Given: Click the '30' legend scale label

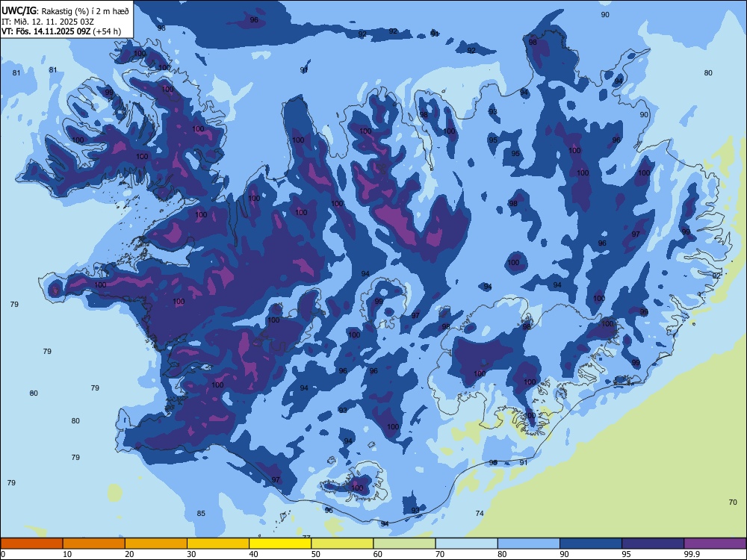Looking at the screenshot, I should [191, 554].
